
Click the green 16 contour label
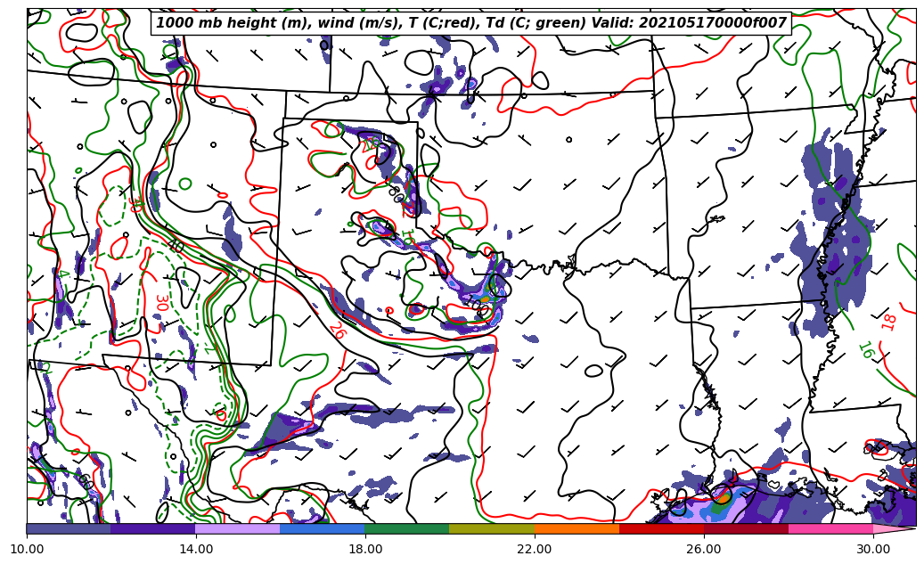(866, 351)
